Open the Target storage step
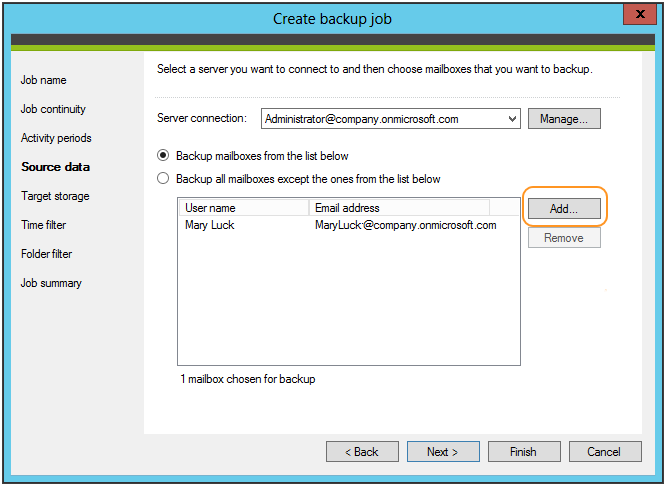Screen dimensions: 666x485 click(x=55, y=196)
